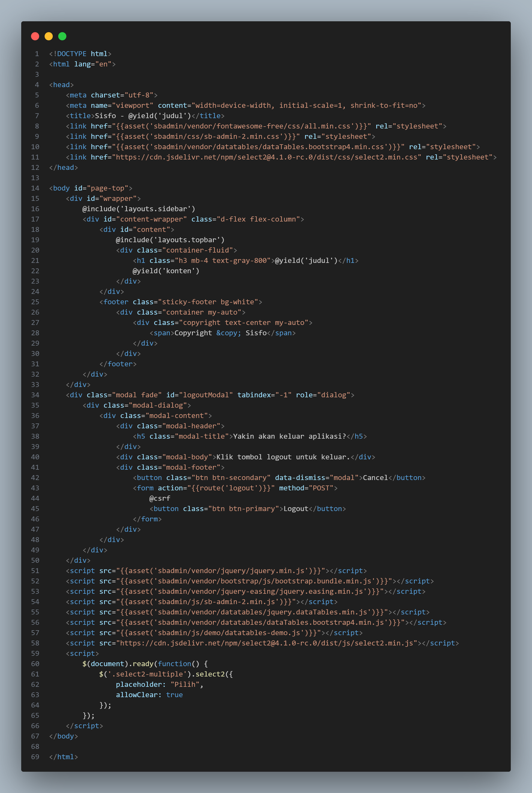Click the id="content" attribute
The width and height of the screenshot is (532, 793).
tap(145, 230)
